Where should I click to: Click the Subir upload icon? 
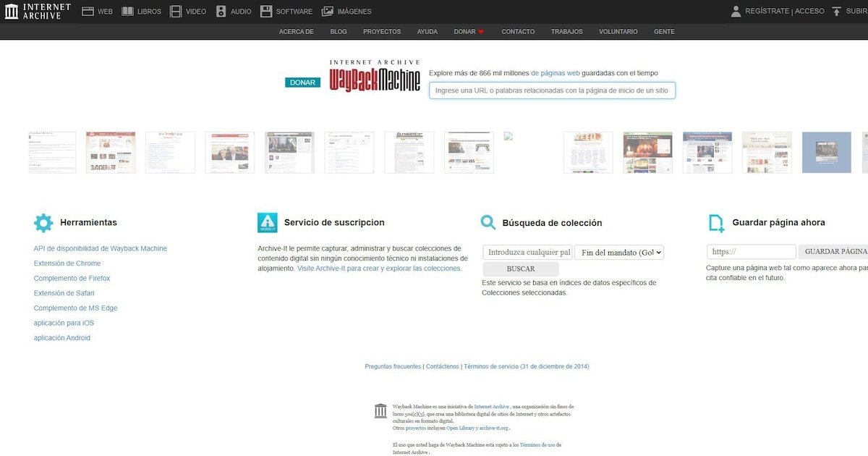pyautogui.click(x=837, y=12)
